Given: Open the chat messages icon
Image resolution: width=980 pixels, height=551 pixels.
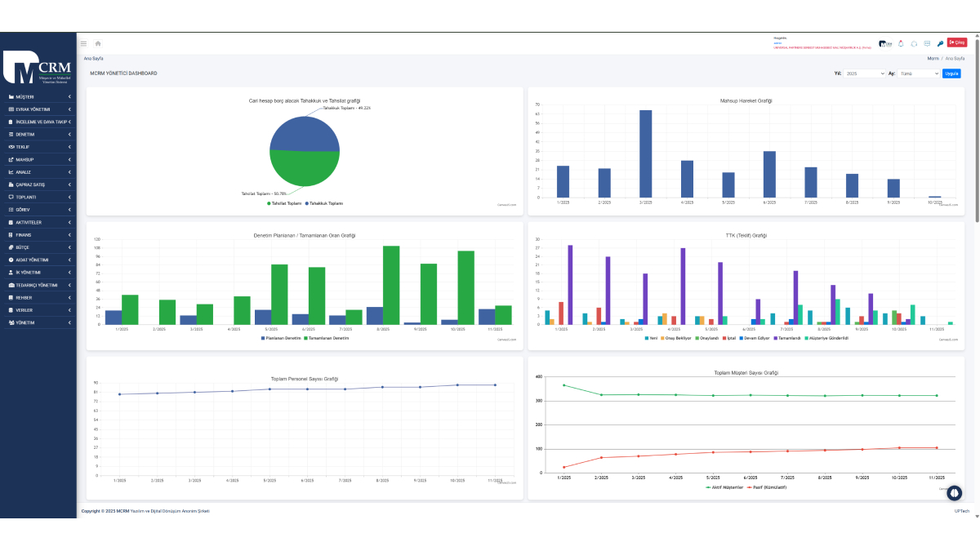Looking at the screenshot, I should [x=927, y=43].
